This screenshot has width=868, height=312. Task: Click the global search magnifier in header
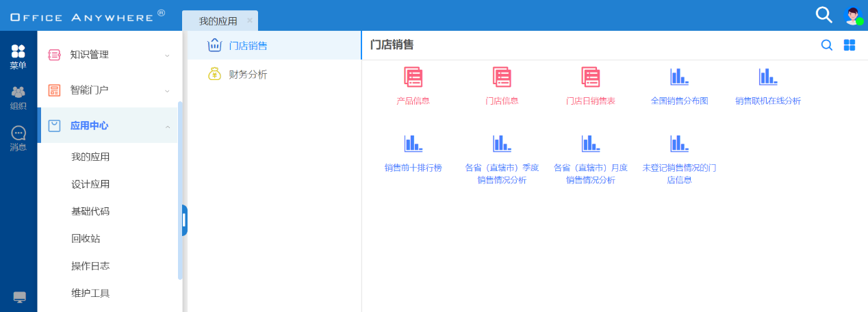point(824,15)
